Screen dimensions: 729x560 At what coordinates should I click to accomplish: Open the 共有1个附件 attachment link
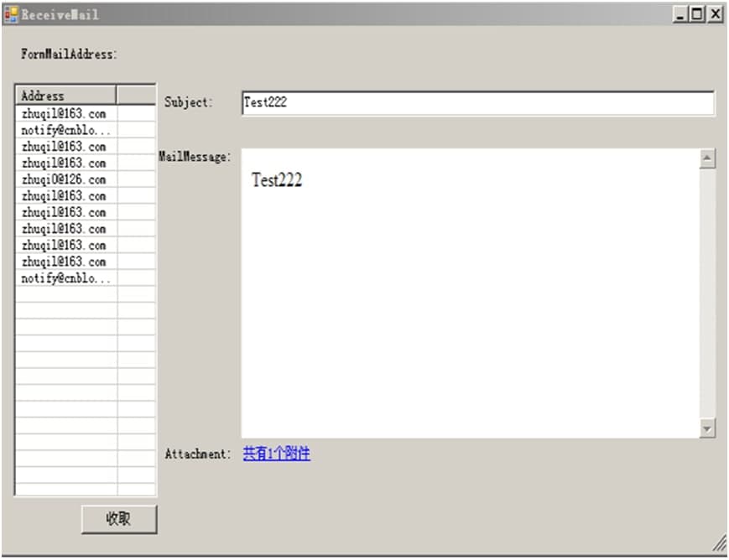click(x=276, y=453)
